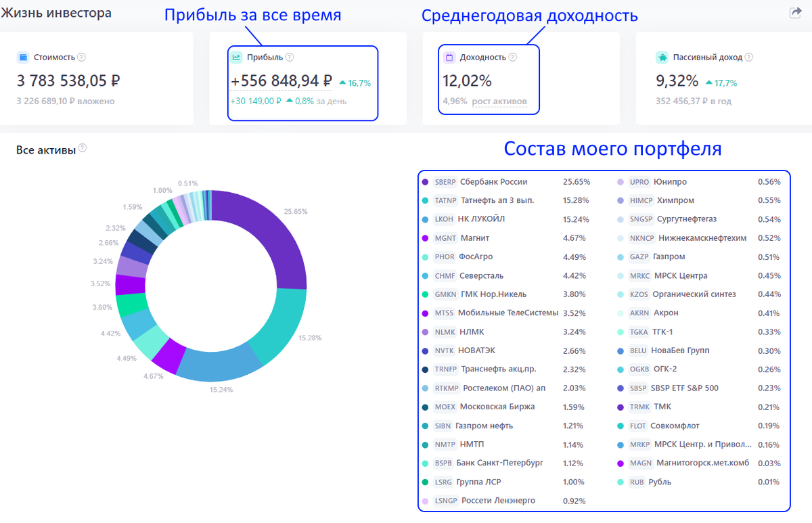The image size is (812, 523).
Task: Click Транснефть акц.пр. legend entry
Action: 498,369
